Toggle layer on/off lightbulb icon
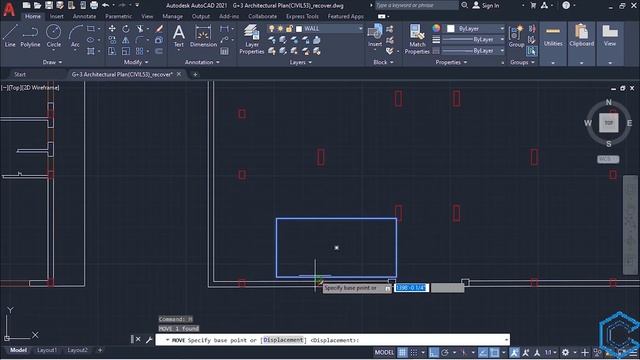This screenshot has height=360, width=640. coord(271,29)
